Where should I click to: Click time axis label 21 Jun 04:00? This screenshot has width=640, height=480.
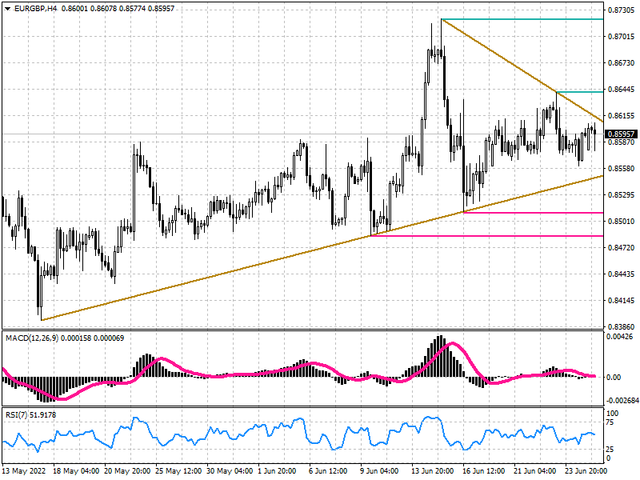coord(535,471)
